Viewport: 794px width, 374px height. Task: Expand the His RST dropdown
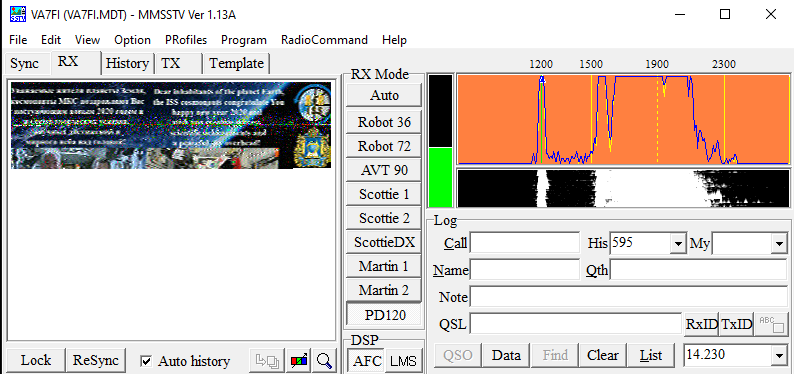678,244
